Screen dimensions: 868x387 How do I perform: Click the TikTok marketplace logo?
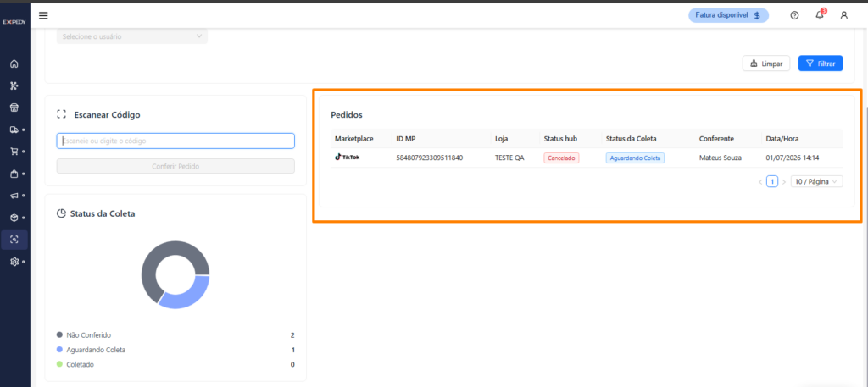pos(347,157)
